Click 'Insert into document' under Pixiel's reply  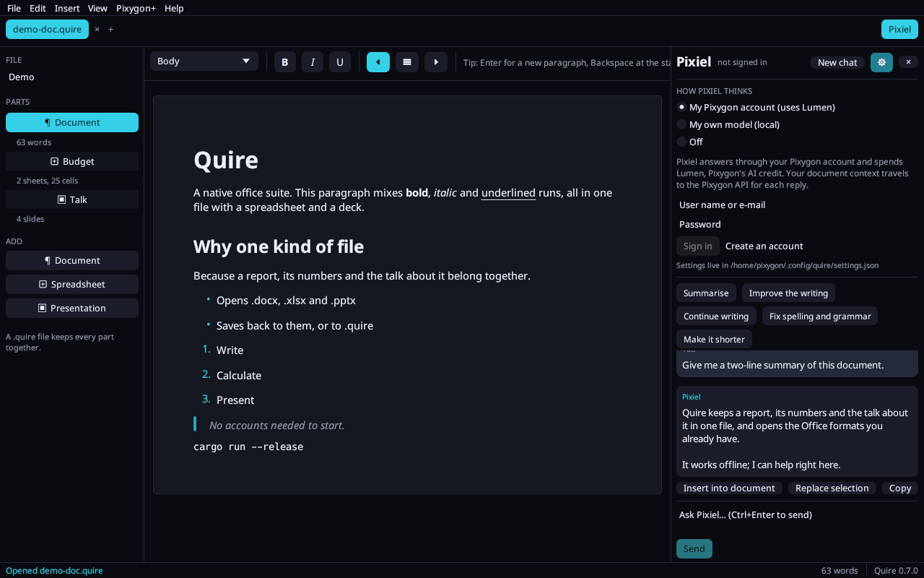(729, 488)
